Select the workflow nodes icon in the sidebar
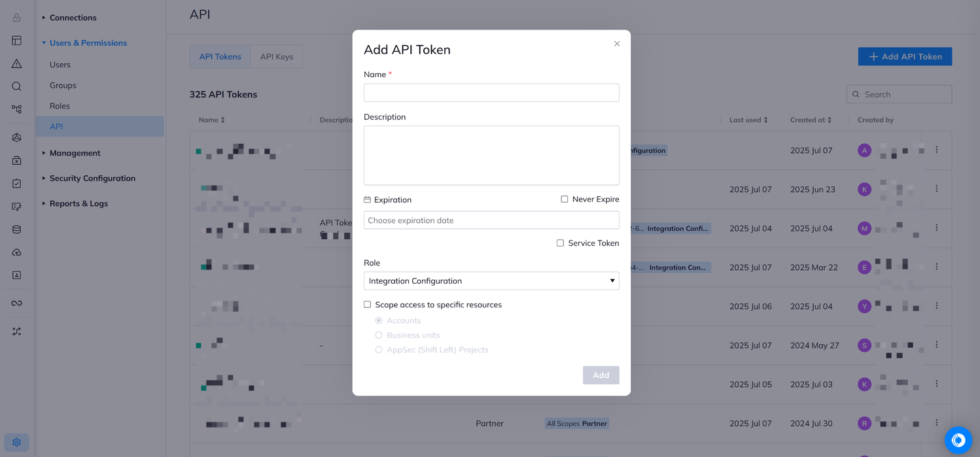This screenshot has width=980, height=457. click(x=16, y=109)
